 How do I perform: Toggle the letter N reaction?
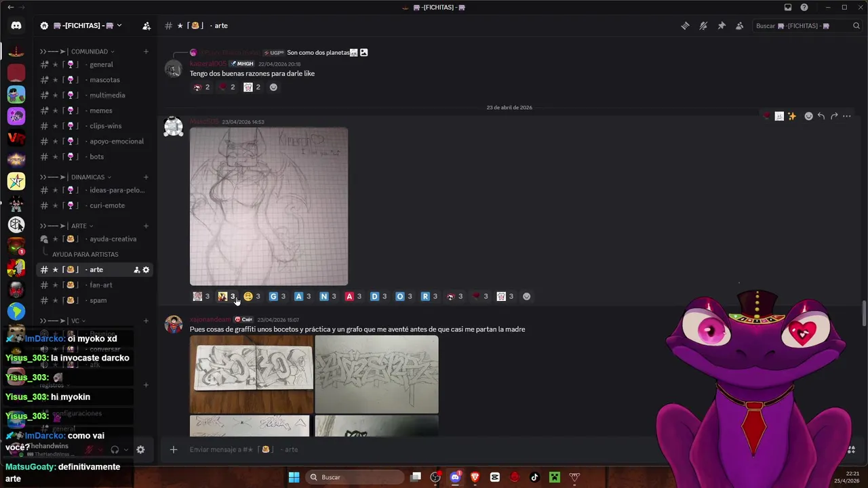[328, 296]
